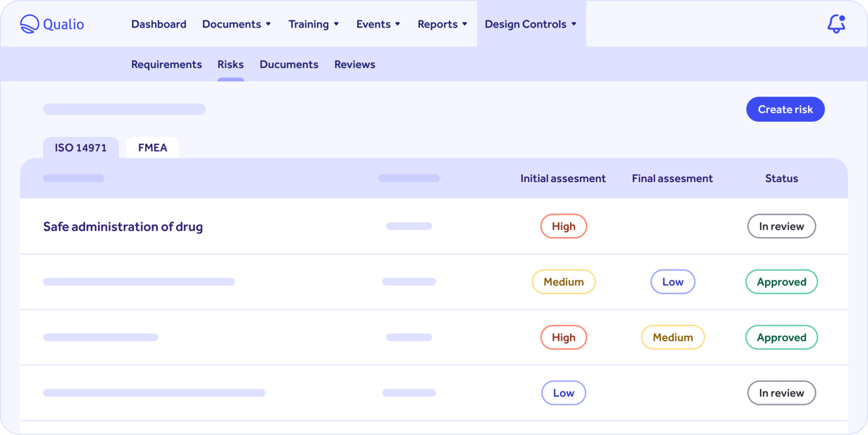Viewport: 868px width, 435px height.
Task: Select the Low final assessment pill
Action: [x=672, y=281]
